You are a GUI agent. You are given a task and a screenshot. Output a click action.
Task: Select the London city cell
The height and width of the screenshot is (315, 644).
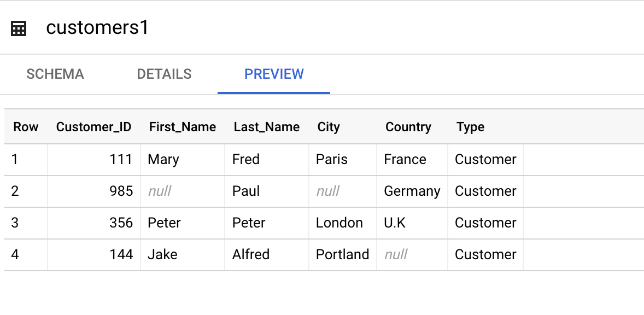tap(339, 223)
